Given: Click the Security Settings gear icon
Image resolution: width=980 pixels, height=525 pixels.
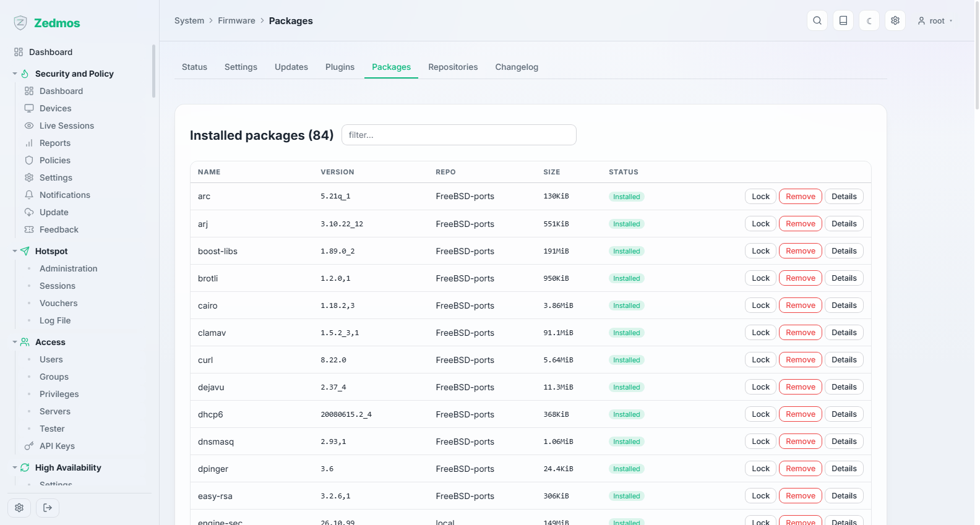Looking at the screenshot, I should (29, 177).
